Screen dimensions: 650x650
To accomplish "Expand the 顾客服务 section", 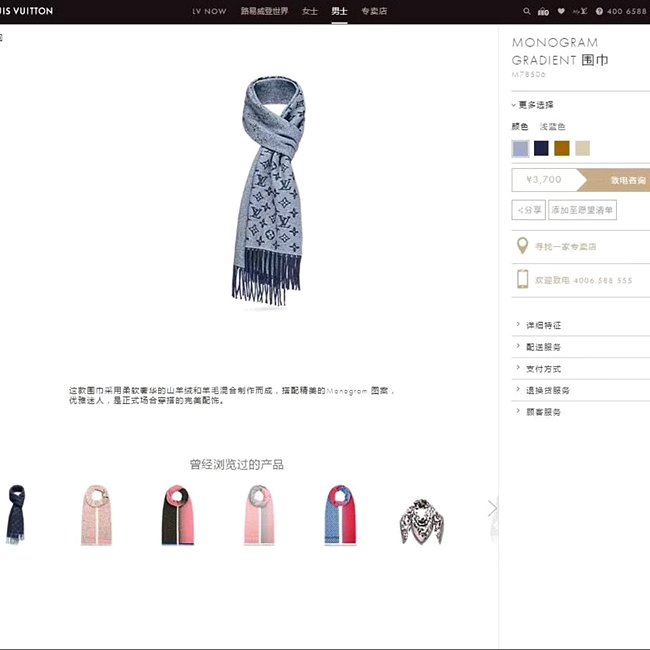I will coord(539,412).
